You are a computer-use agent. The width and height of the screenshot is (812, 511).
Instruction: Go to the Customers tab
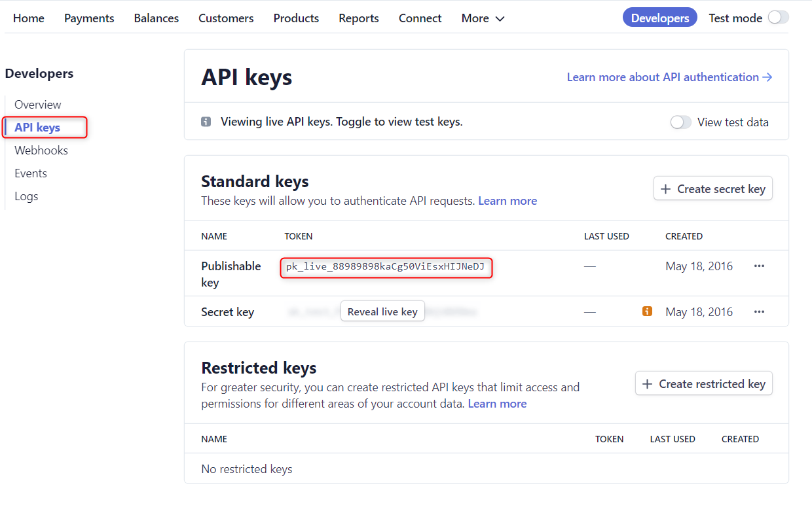pyautogui.click(x=226, y=18)
